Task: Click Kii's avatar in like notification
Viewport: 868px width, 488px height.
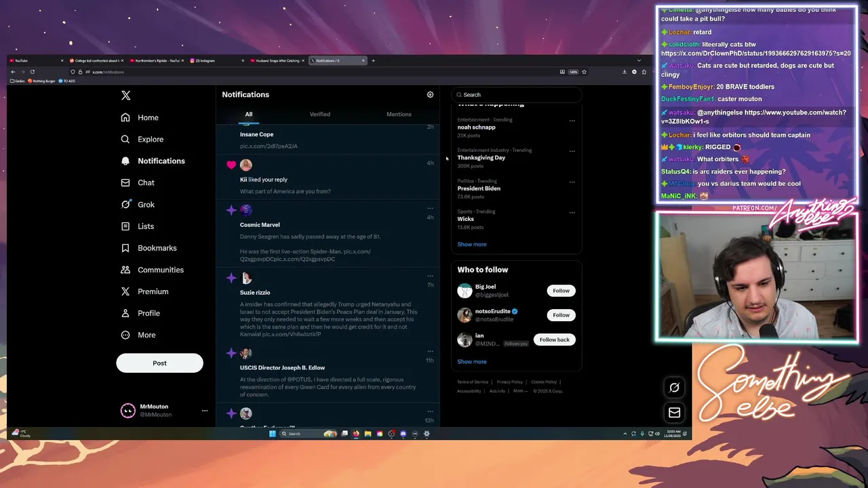Action: coord(245,165)
